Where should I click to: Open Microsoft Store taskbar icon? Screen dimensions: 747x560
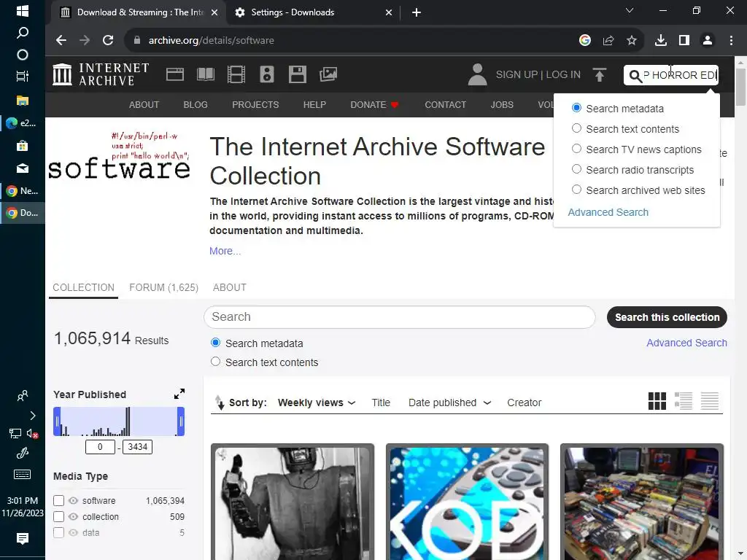(x=23, y=146)
